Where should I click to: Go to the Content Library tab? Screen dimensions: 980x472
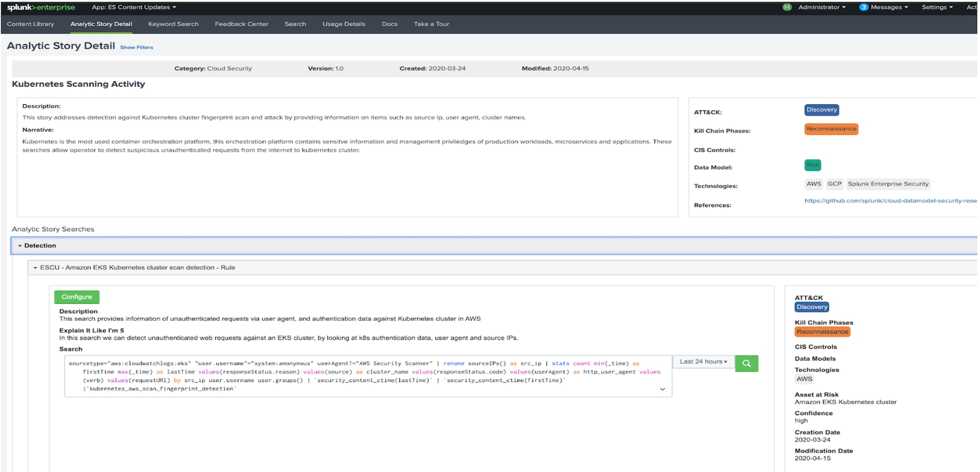[30, 24]
